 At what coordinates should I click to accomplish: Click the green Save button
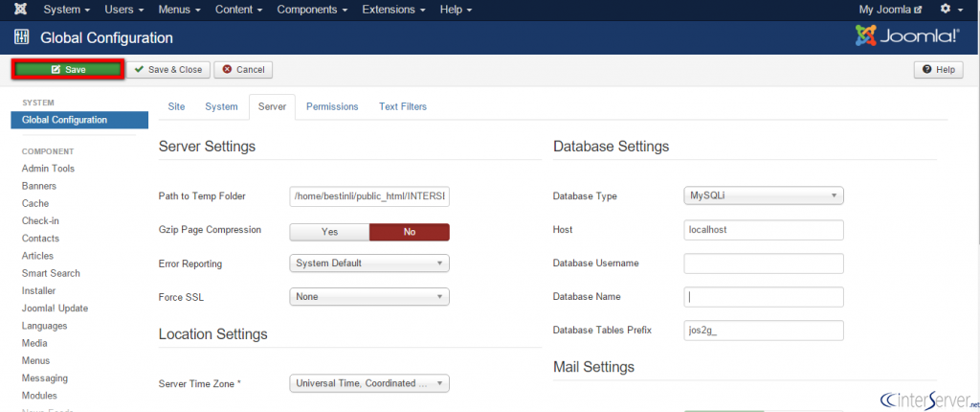click(x=68, y=70)
